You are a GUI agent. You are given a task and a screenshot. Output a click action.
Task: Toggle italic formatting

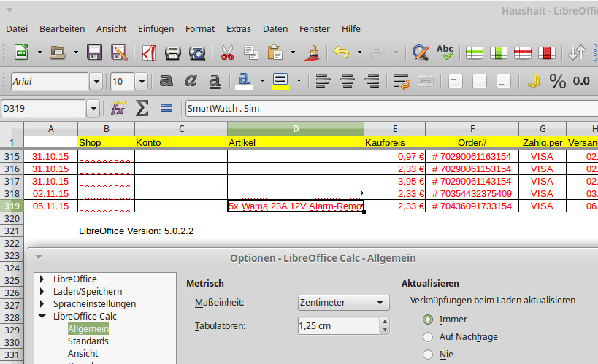(x=191, y=81)
